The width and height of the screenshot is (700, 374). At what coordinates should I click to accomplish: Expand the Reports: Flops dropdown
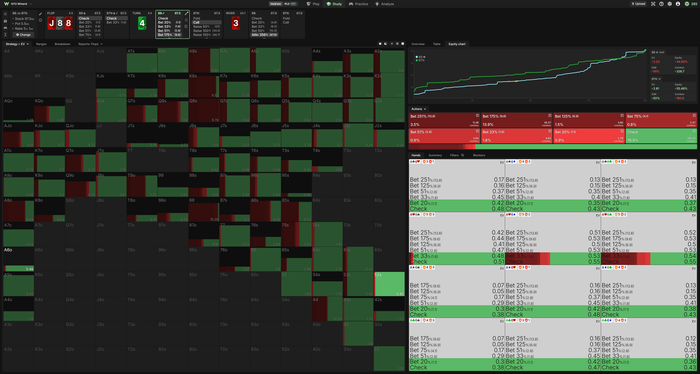tap(90, 44)
